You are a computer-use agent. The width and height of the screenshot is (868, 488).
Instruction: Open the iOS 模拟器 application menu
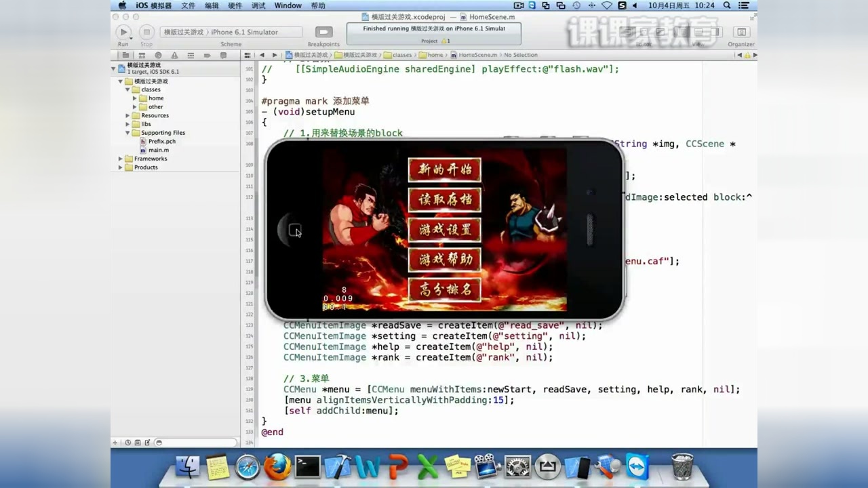tap(154, 5)
